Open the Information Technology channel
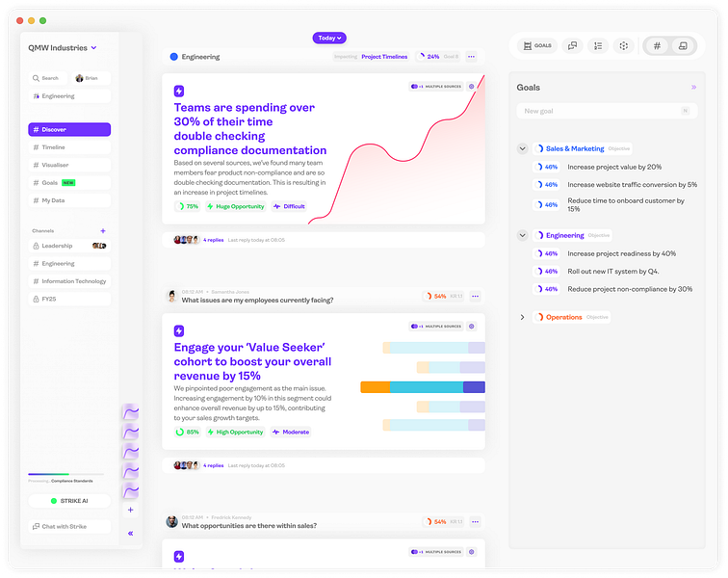Viewport: 728px width, 578px height. pyautogui.click(x=69, y=281)
